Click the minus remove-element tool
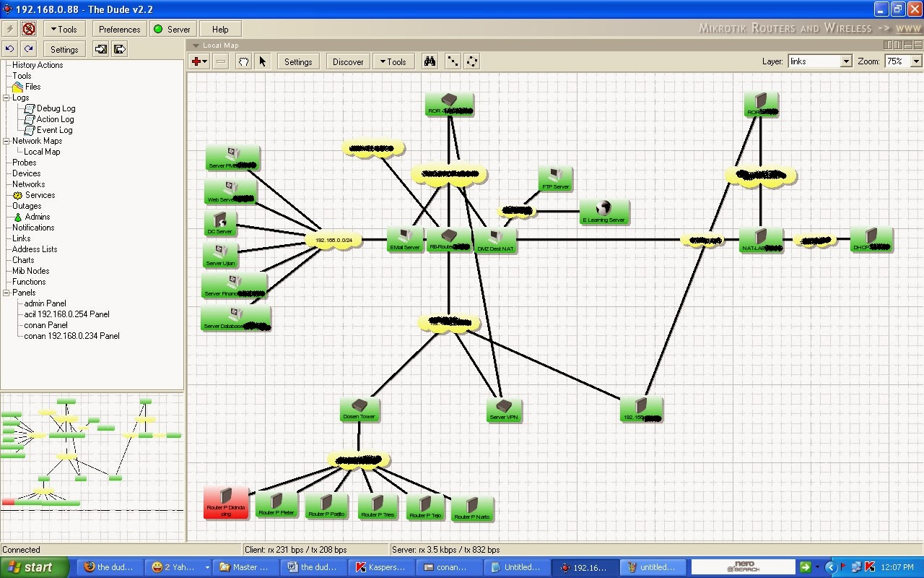This screenshot has width=924, height=578. tap(220, 61)
